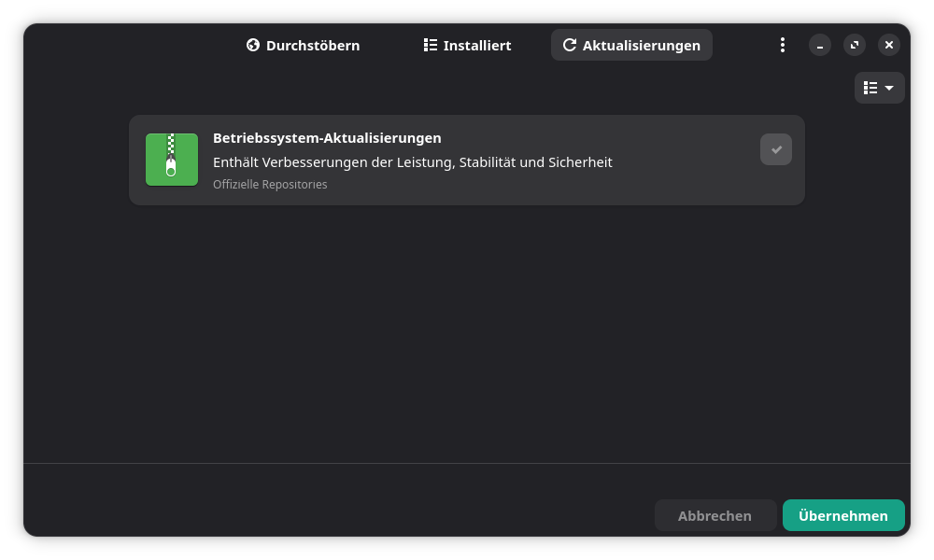Toggle the Betriebssystem-Aktualisierungen checkmark
Image resolution: width=934 pixels, height=560 pixels.
coord(775,149)
